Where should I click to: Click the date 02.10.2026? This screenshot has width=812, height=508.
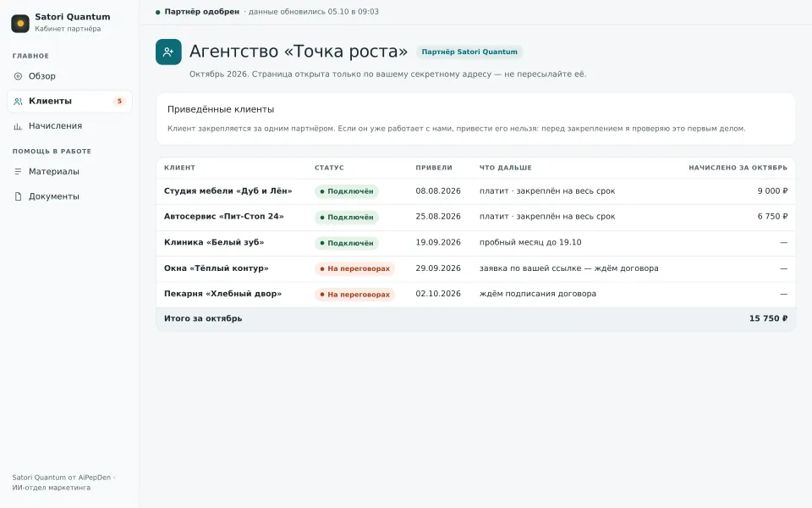[438, 294]
